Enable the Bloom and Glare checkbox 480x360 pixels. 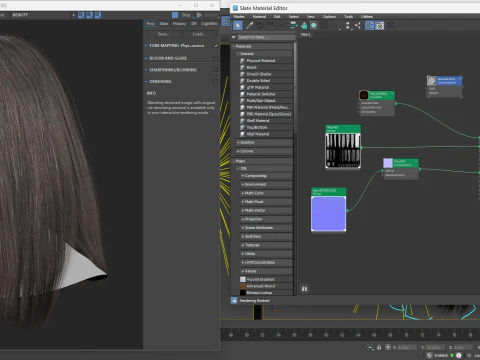[x=215, y=58]
